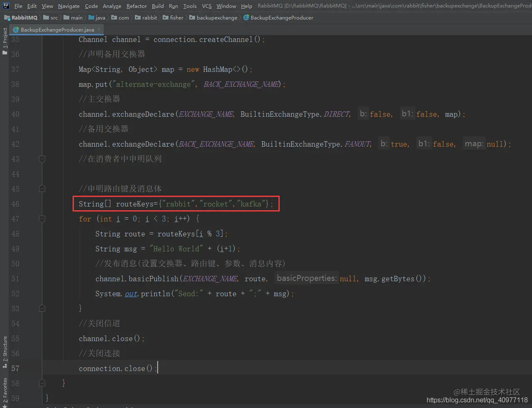Open the Run menu
The image size is (532, 408).
(173, 6)
